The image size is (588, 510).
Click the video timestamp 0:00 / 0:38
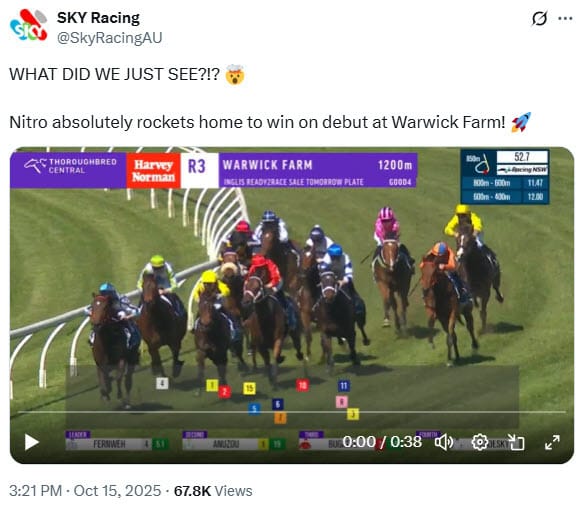point(382,442)
